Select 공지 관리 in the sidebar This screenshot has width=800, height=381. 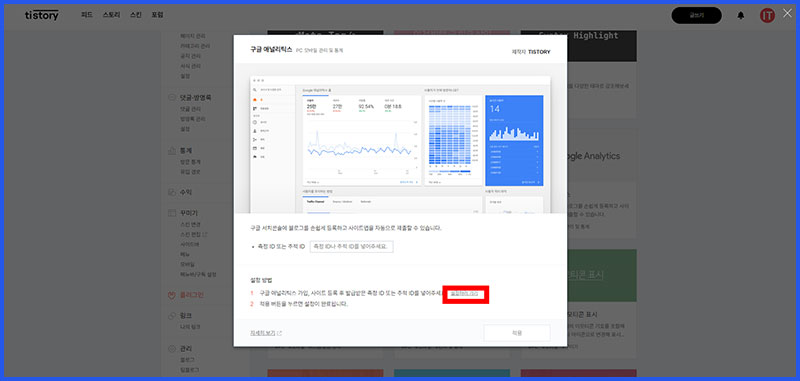(x=190, y=56)
